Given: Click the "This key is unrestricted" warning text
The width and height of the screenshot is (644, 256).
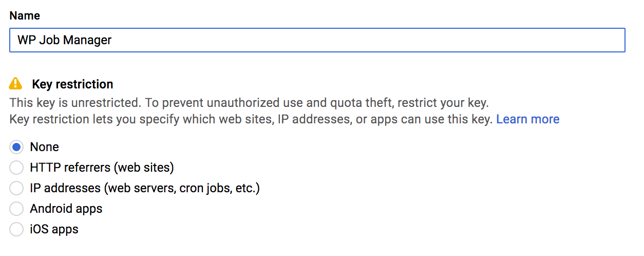Looking at the screenshot, I should pos(249,102).
